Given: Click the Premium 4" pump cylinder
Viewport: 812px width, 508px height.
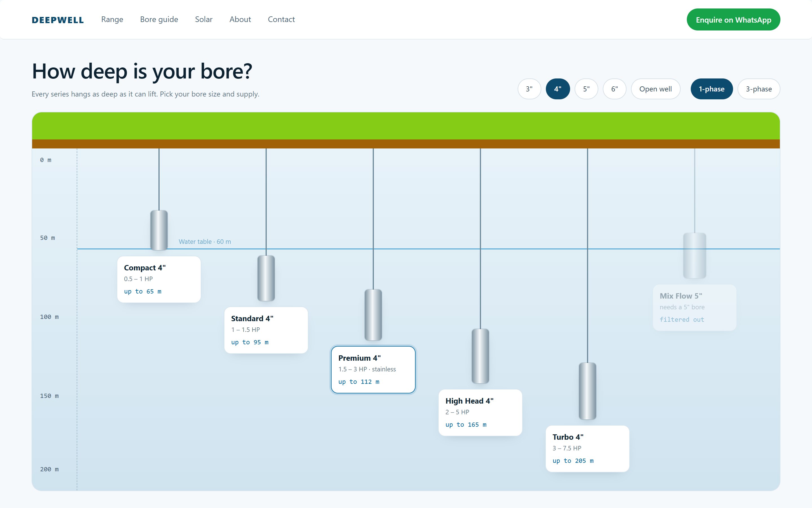Looking at the screenshot, I should pos(373,315).
